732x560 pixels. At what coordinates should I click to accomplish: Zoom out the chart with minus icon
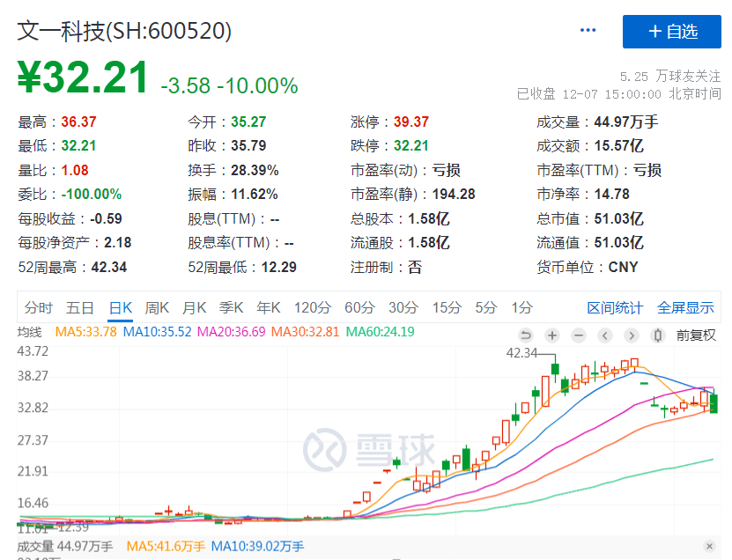[579, 335]
